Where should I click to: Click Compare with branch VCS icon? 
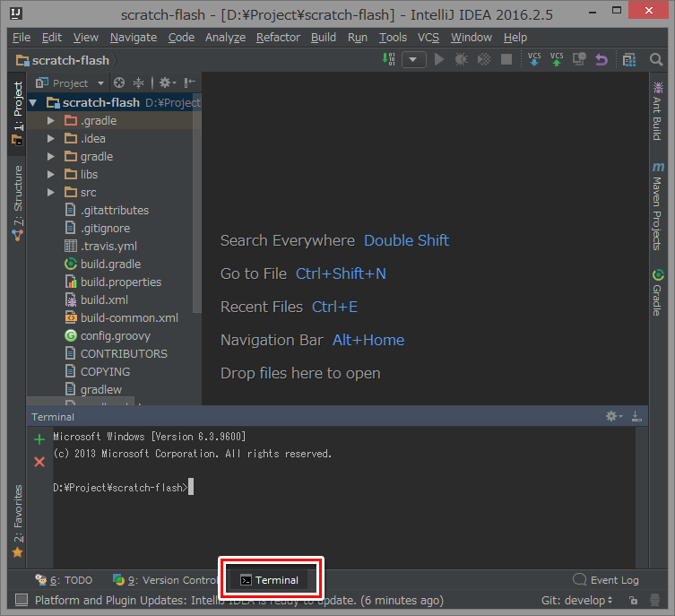coord(579,59)
